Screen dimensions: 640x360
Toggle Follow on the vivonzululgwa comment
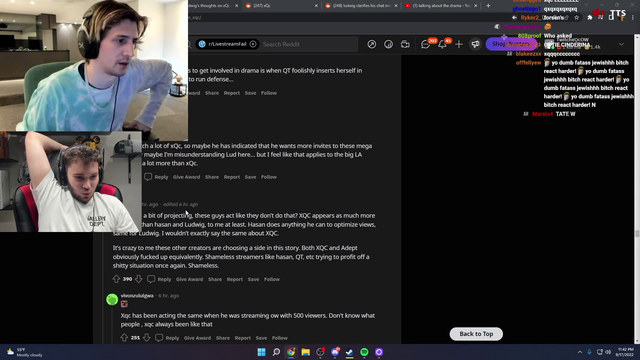(x=280, y=338)
